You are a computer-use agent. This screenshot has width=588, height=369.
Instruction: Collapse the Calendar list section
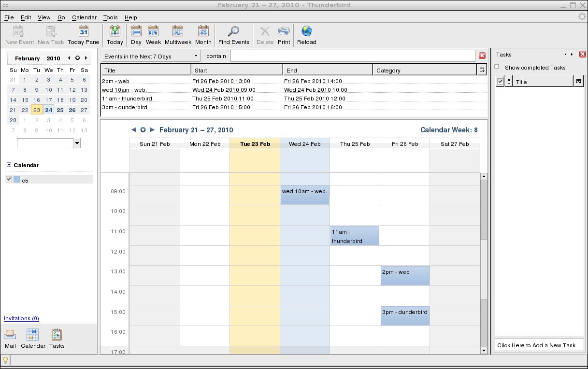[9, 165]
